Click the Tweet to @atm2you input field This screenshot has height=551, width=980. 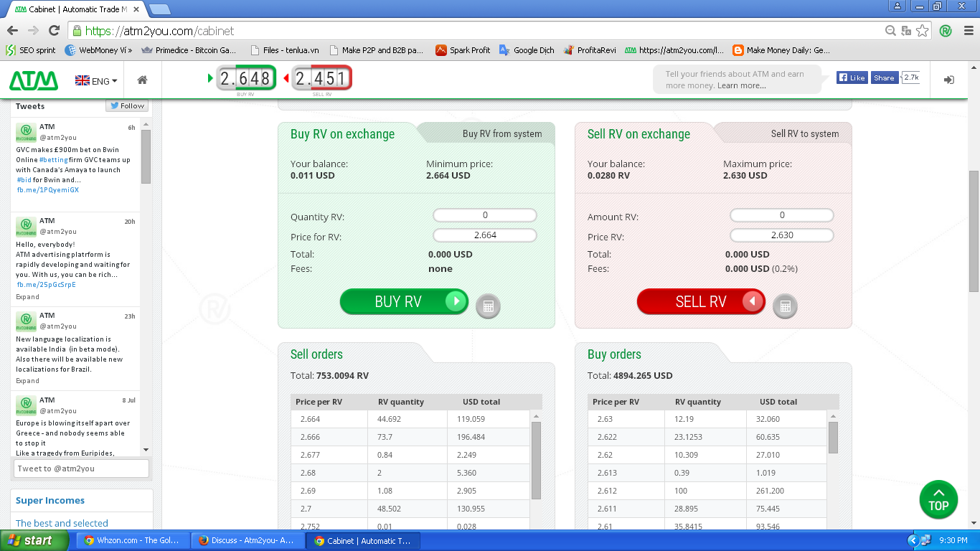point(81,468)
